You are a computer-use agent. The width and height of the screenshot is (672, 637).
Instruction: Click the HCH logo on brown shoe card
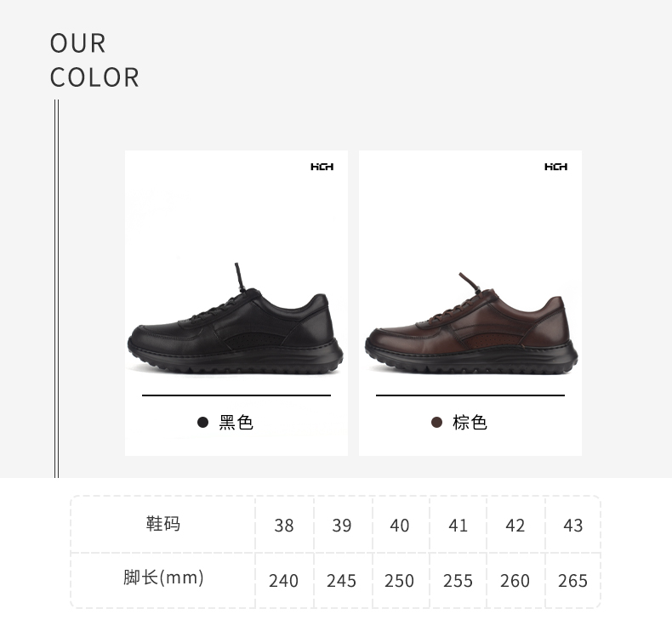pyautogui.click(x=555, y=167)
